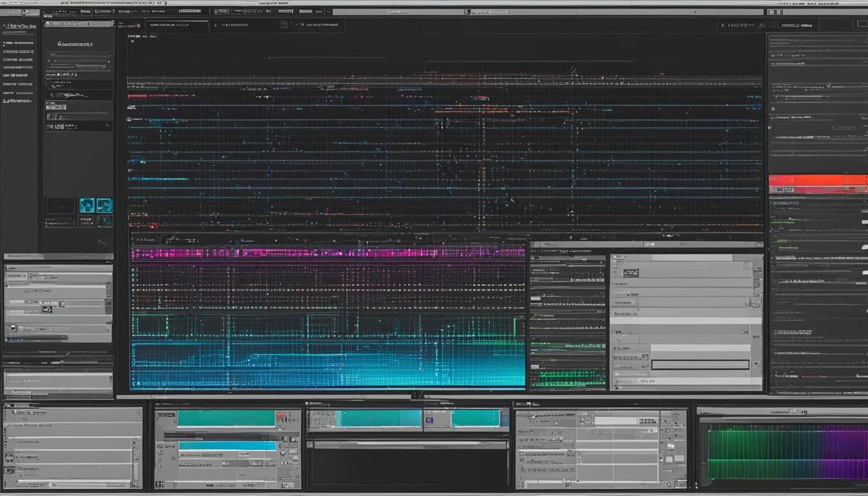The width and height of the screenshot is (868, 496).
Task: Click the large teal clip in bottom panel
Action: [x=226, y=418]
